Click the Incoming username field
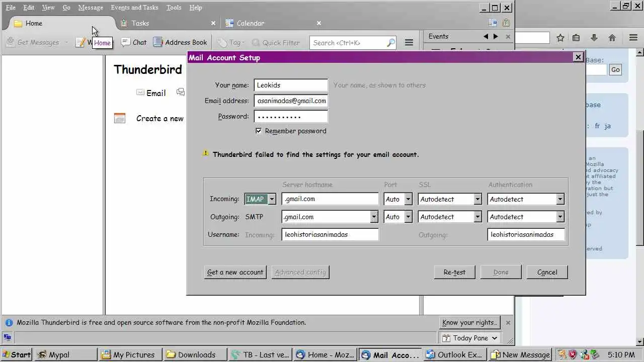The width and height of the screenshot is (644, 362). pos(330,234)
